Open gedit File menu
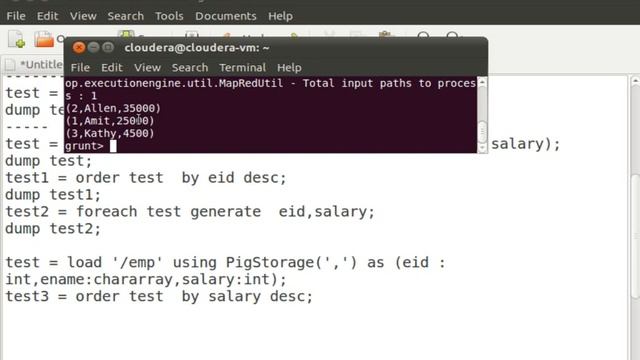The width and height of the screenshot is (640, 360). pyautogui.click(x=16, y=16)
